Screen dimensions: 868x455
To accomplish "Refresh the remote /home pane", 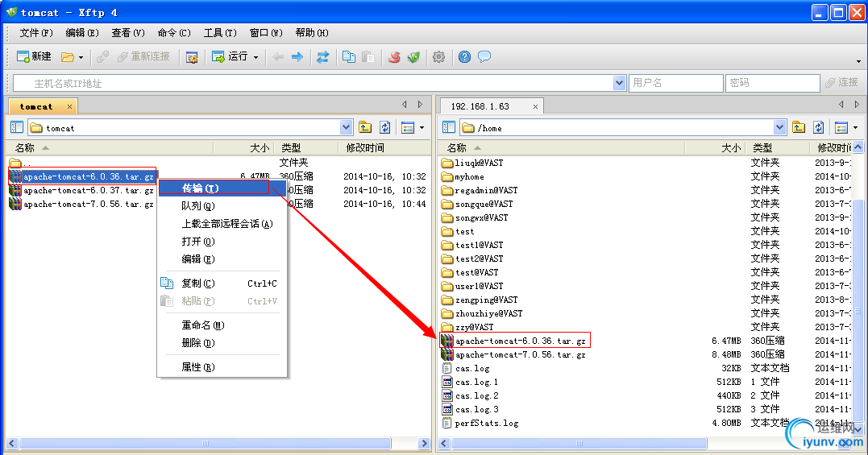I will coord(818,128).
